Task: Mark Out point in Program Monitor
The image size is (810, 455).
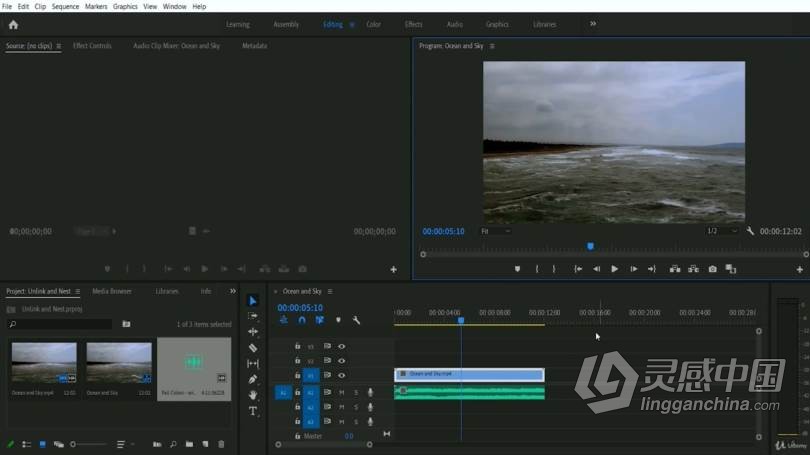Action: pyautogui.click(x=554, y=269)
